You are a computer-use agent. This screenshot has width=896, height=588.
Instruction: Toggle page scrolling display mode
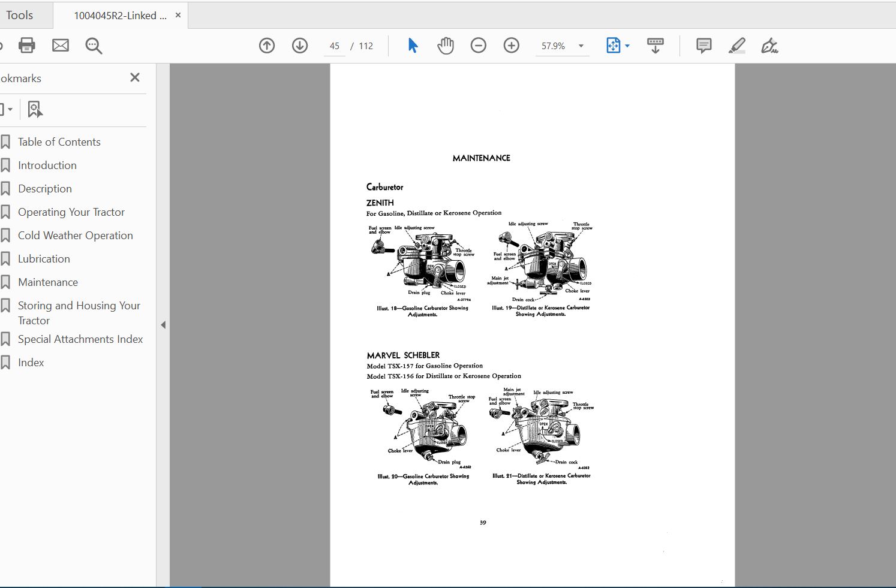coord(656,45)
